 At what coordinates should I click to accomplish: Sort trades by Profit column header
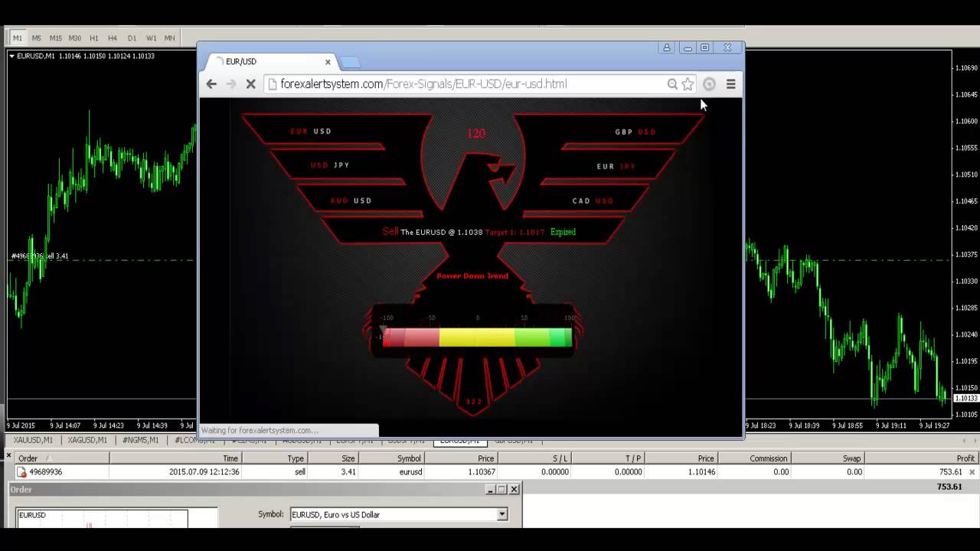(922, 458)
